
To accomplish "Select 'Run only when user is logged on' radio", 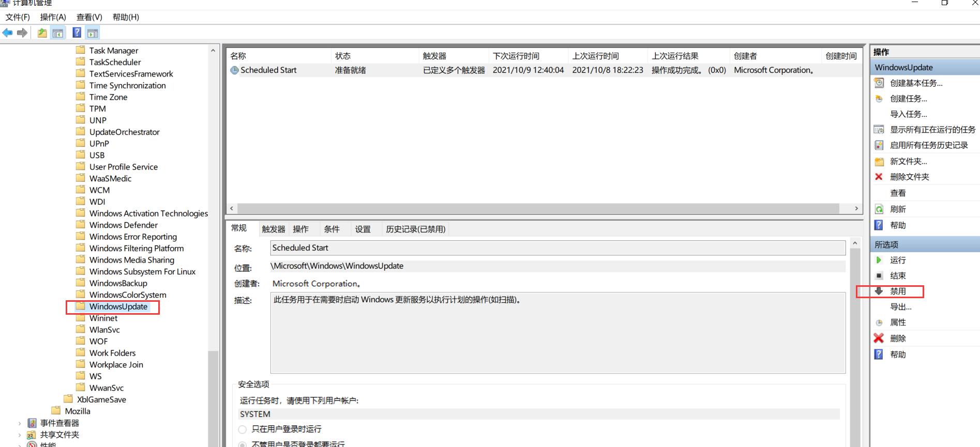I will 242,429.
